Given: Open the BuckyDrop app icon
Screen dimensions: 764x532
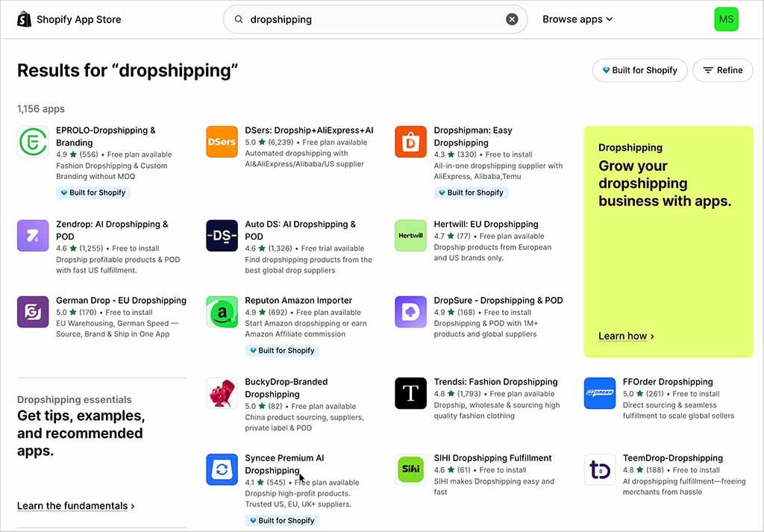Looking at the screenshot, I should 222,393.
